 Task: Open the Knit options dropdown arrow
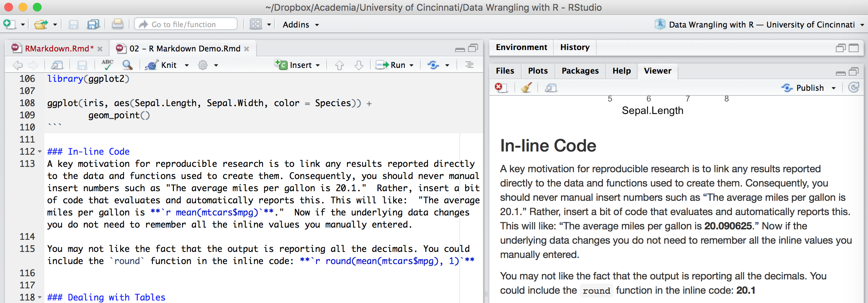click(x=187, y=65)
